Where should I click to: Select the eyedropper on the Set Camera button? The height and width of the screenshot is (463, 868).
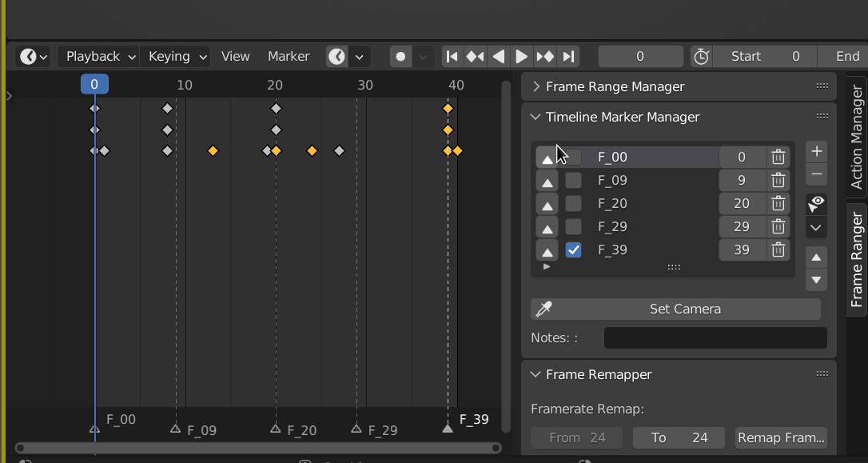[x=543, y=309]
